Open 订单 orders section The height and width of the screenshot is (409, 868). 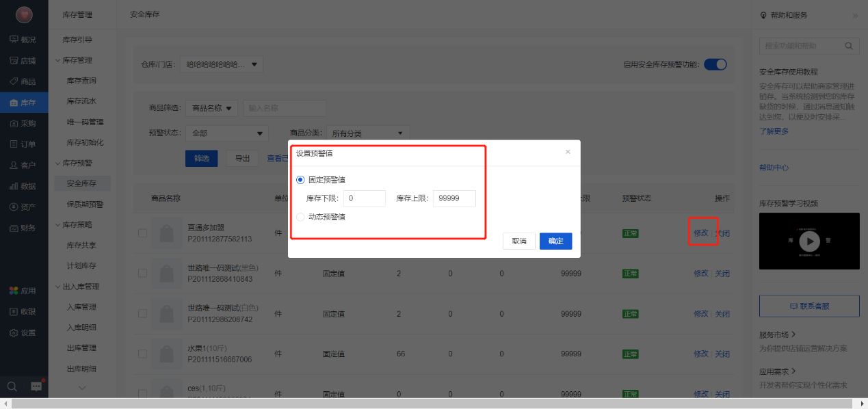point(23,144)
